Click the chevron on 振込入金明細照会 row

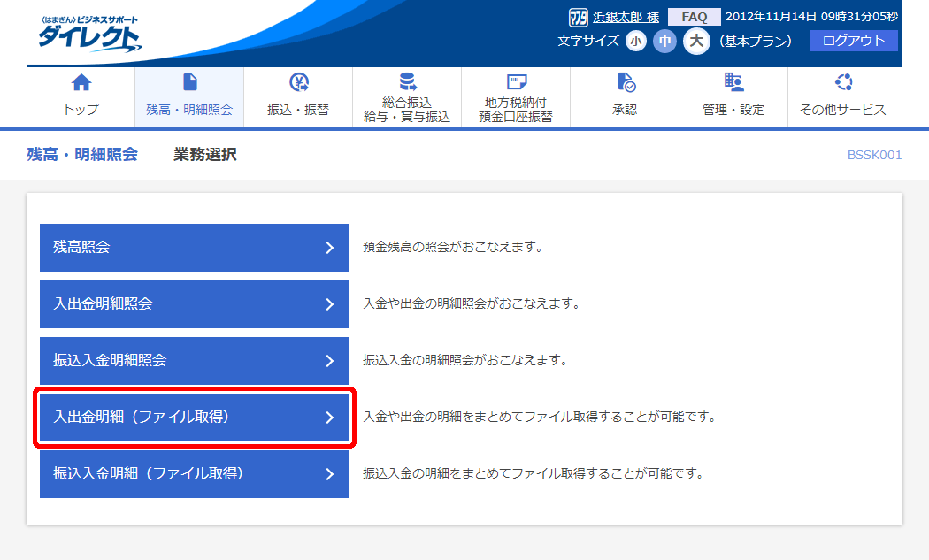click(329, 361)
